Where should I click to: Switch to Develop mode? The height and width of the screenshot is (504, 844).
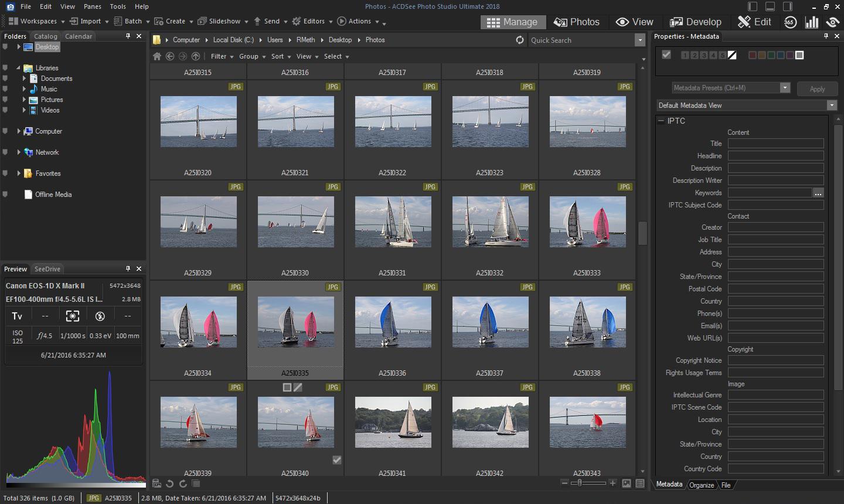(x=695, y=22)
